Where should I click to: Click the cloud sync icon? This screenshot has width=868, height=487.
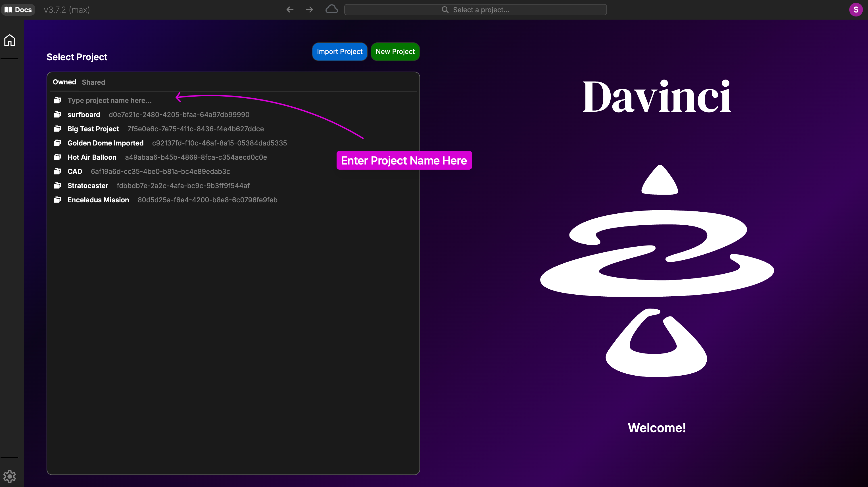[331, 9]
